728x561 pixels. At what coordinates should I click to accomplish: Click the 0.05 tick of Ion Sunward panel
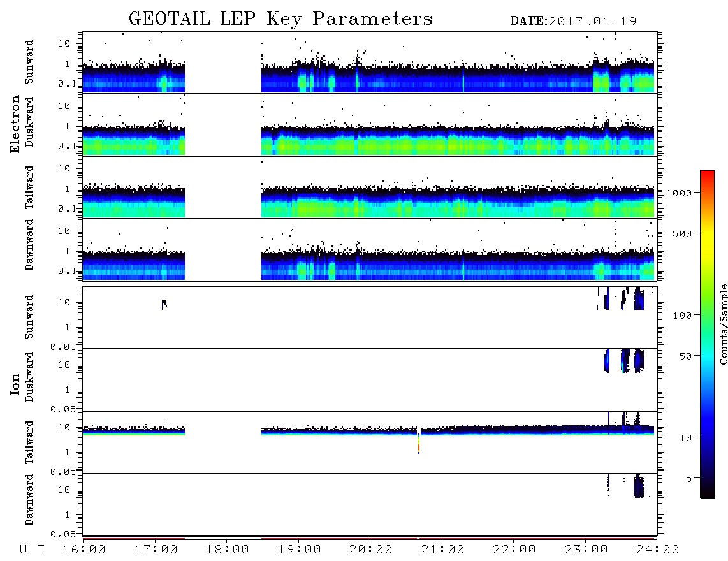pyautogui.click(x=62, y=346)
